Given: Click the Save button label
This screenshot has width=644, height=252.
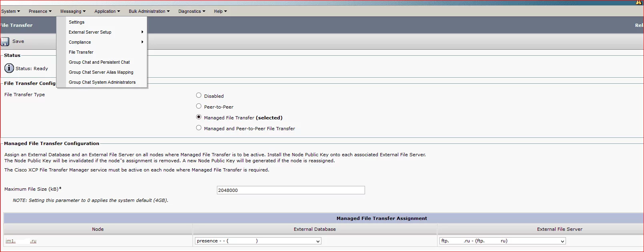Looking at the screenshot, I should [x=18, y=41].
